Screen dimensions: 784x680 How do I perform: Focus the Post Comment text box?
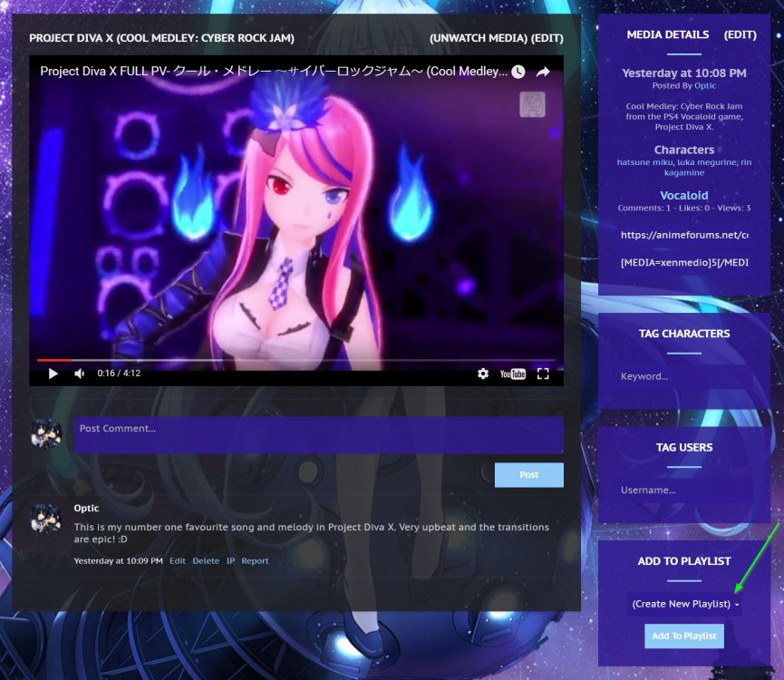319,435
